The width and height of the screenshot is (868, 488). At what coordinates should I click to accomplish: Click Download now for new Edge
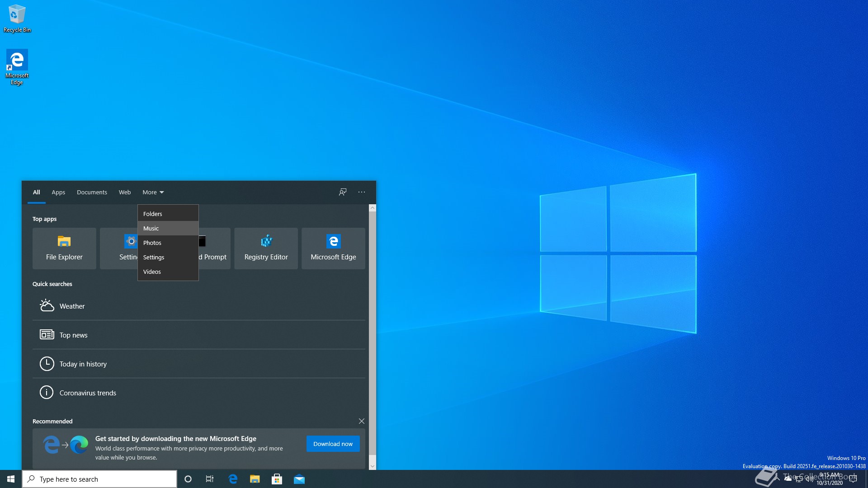click(x=333, y=444)
